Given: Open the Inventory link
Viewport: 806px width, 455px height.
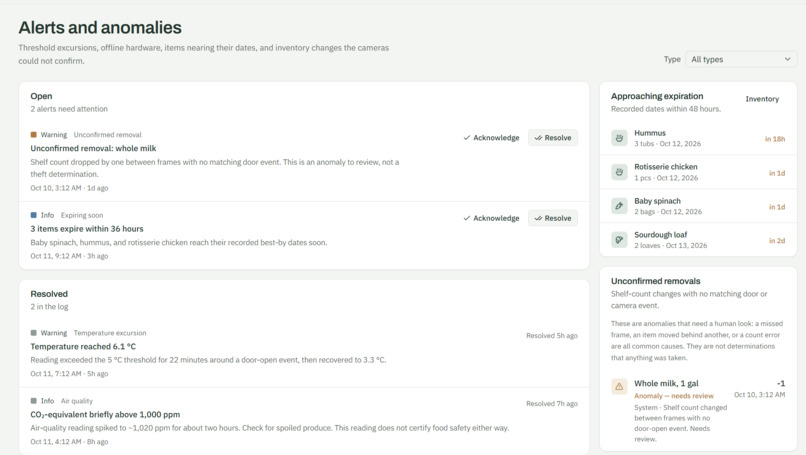Looking at the screenshot, I should coord(762,99).
